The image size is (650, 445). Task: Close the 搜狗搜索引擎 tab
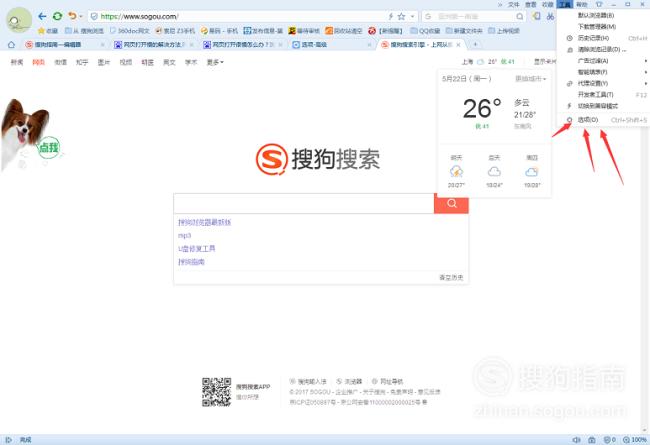[458, 44]
